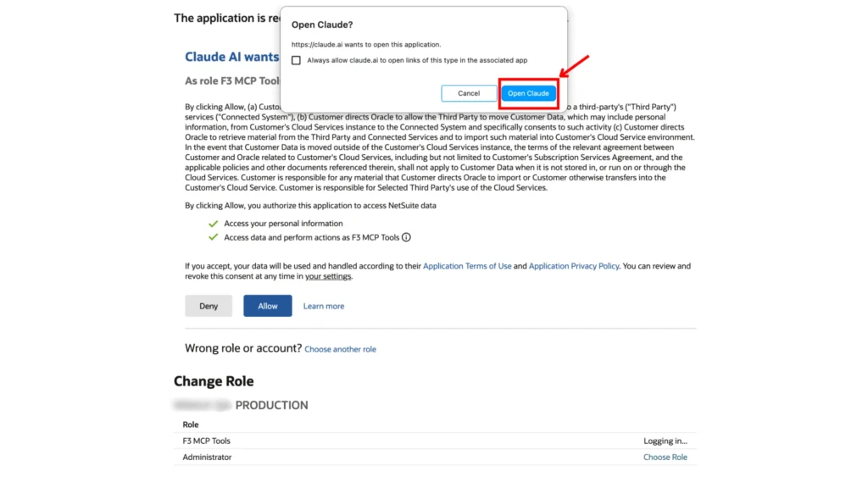The image size is (868, 488).
Task: Enable the Always allow claude.ai checkbox
Action: click(x=296, y=60)
